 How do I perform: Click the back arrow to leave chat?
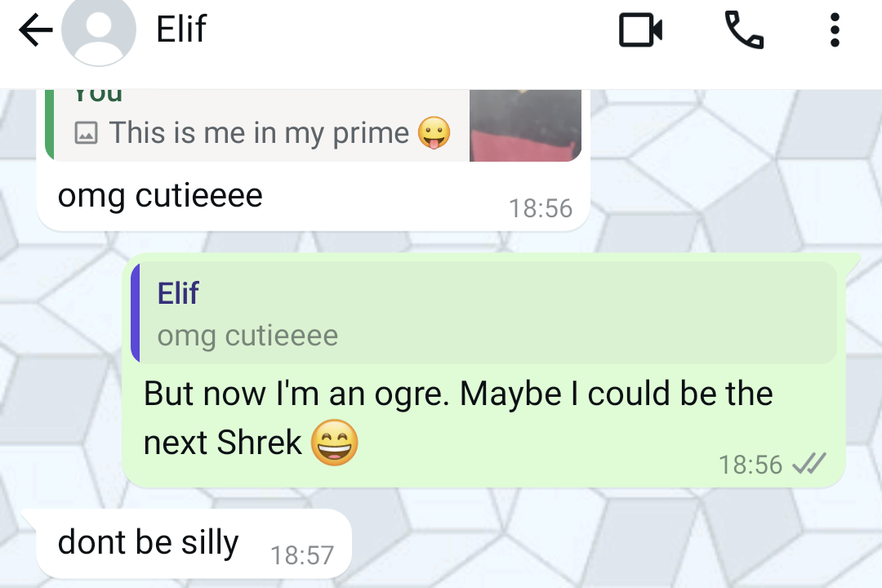coord(34,29)
